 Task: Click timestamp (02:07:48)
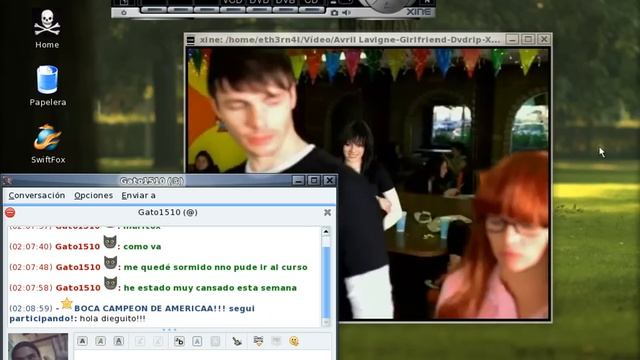pyautogui.click(x=31, y=267)
